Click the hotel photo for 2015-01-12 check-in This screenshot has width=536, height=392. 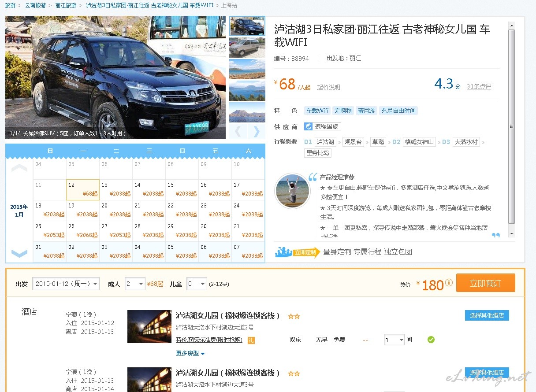point(149,327)
